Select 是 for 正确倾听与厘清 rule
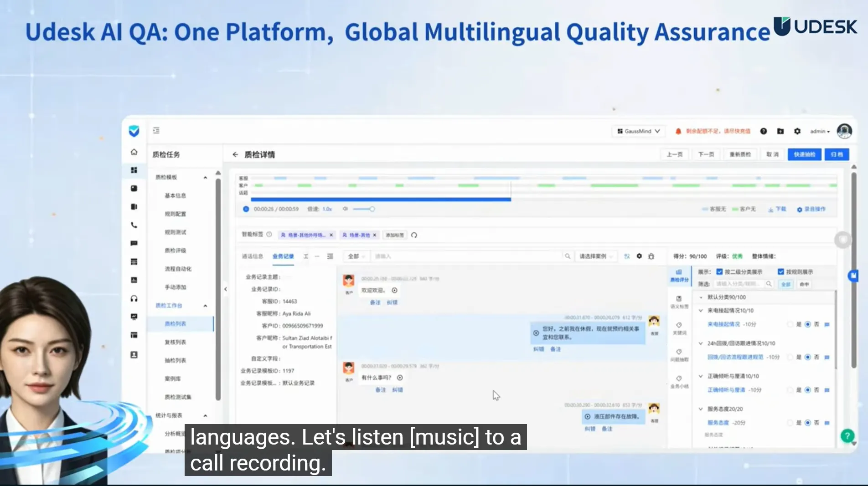Viewport: 868px width, 486px height. point(790,390)
